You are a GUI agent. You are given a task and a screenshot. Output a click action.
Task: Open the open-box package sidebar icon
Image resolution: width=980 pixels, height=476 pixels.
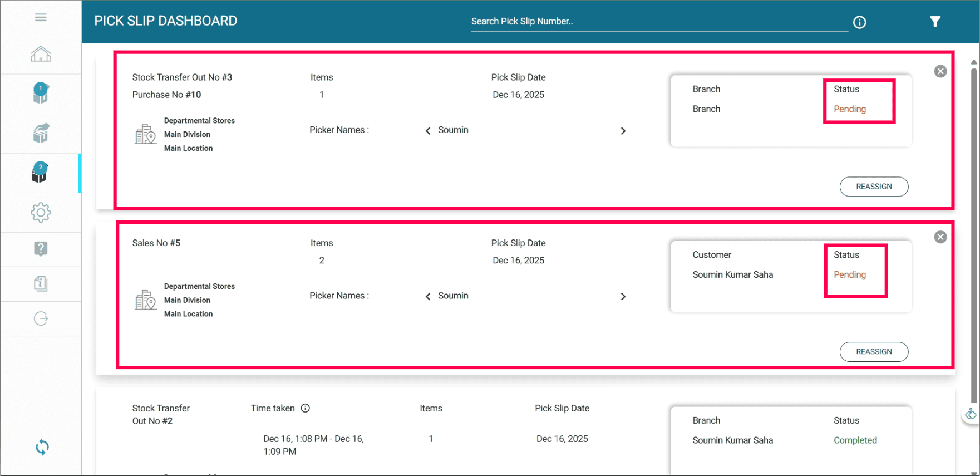[x=41, y=133]
